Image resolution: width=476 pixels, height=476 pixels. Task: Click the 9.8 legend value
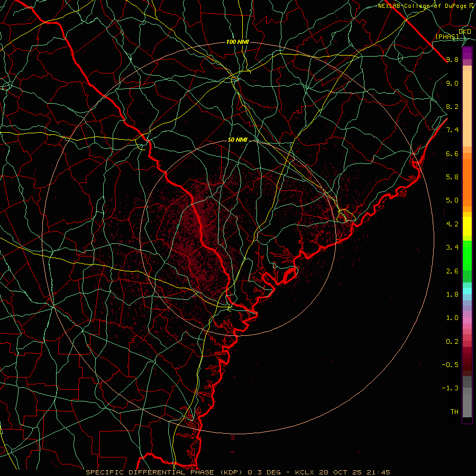click(x=452, y=59)
